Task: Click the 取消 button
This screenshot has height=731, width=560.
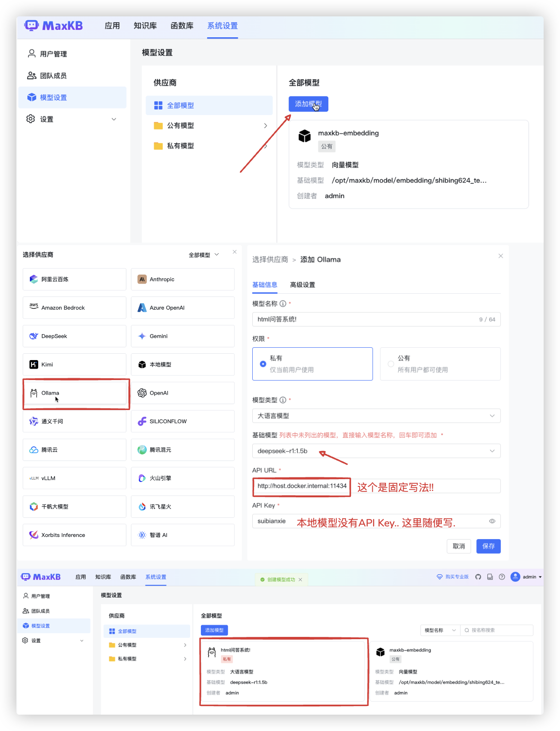Action: coord(459,546)
